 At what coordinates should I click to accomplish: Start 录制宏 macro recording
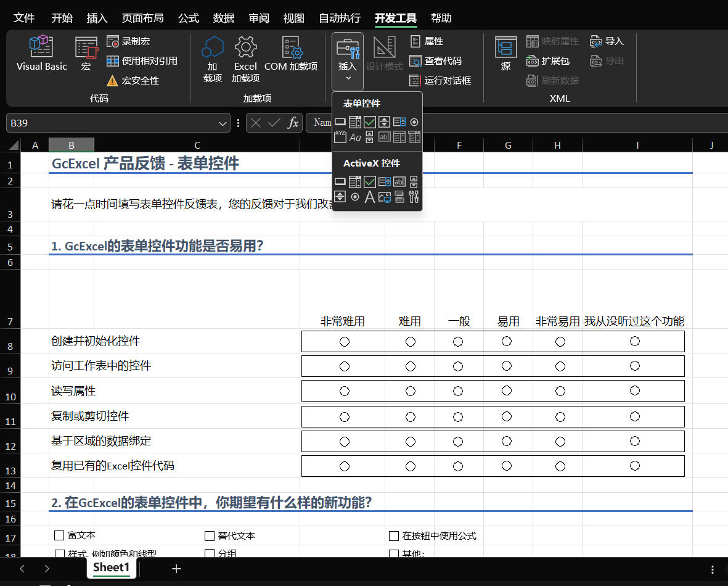click(128, 41)
